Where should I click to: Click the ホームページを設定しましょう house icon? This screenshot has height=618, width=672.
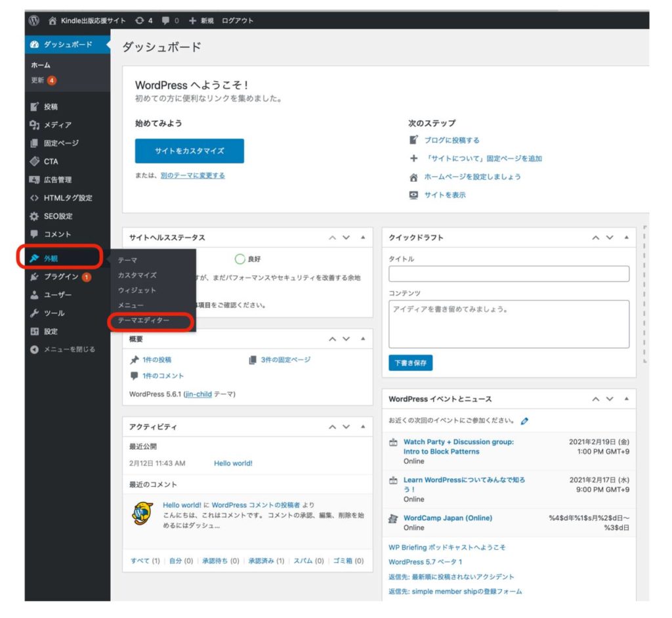(x=413, y=177)
